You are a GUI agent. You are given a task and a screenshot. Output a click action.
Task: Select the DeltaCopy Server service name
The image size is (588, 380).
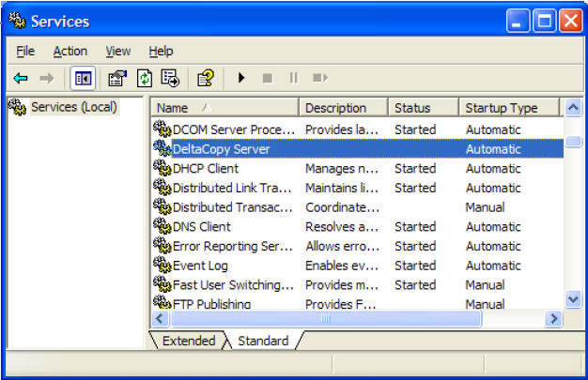(x=222, y=149)
